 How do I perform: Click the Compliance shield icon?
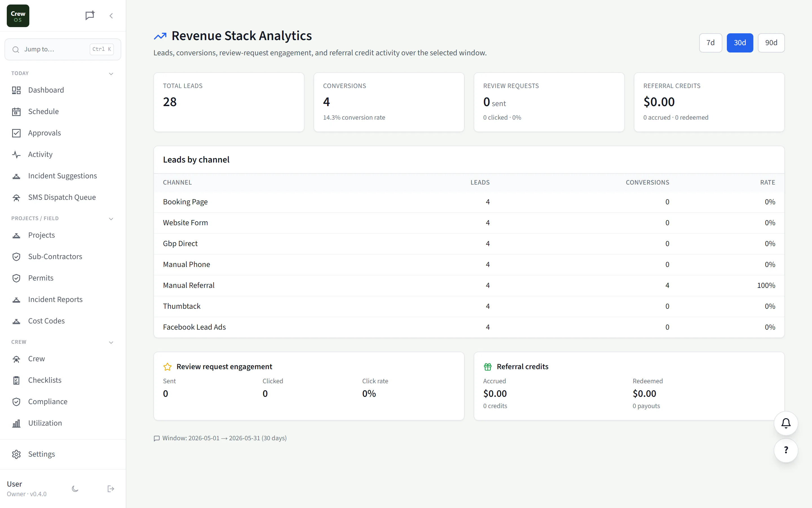(16, 402)
